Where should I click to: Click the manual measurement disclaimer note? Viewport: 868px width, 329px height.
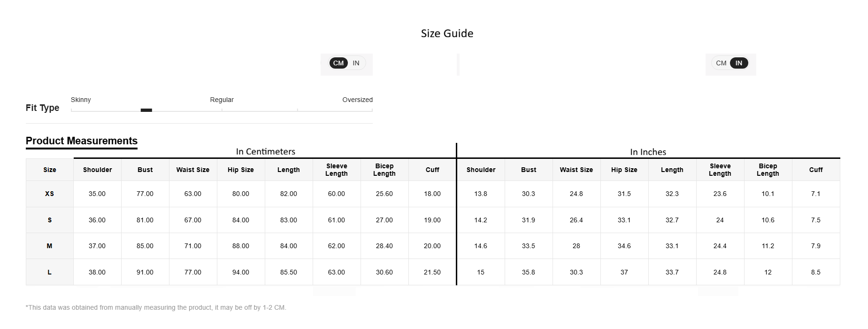point(156,307)
